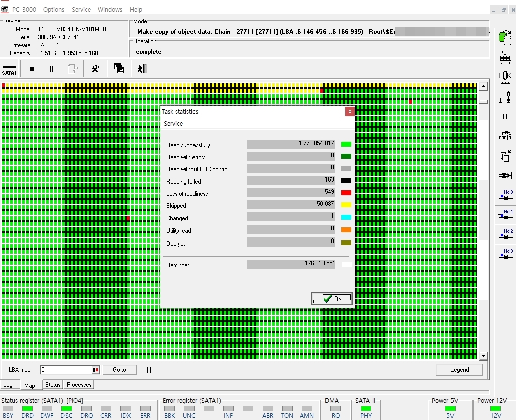Toggle head Hd 2
516x420 pixels.
click(506, 234)
